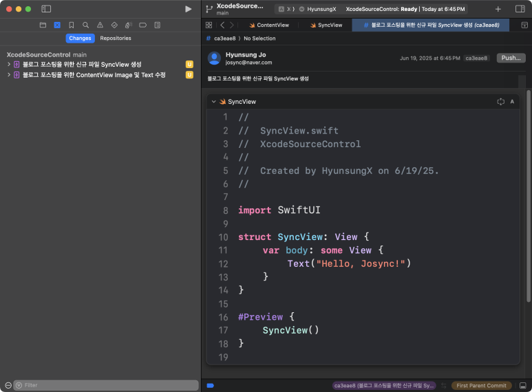Click the import SwiftUI code line

[279, 210]
